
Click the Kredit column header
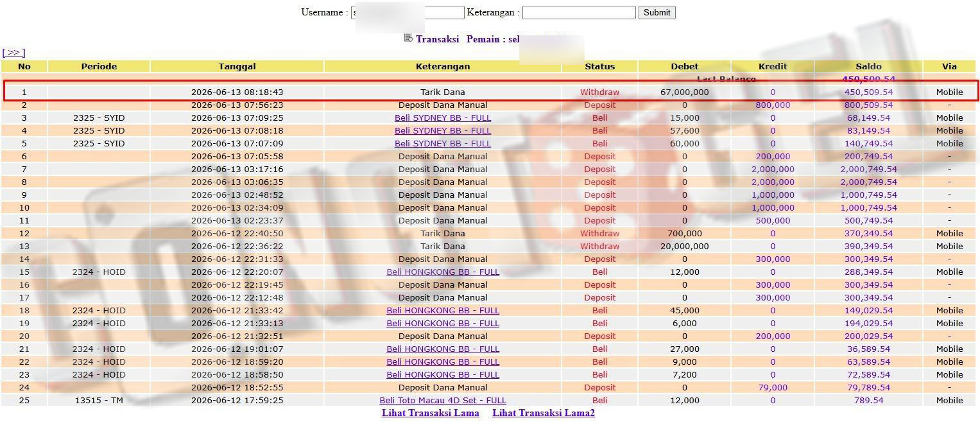click(x=773, y=66)
